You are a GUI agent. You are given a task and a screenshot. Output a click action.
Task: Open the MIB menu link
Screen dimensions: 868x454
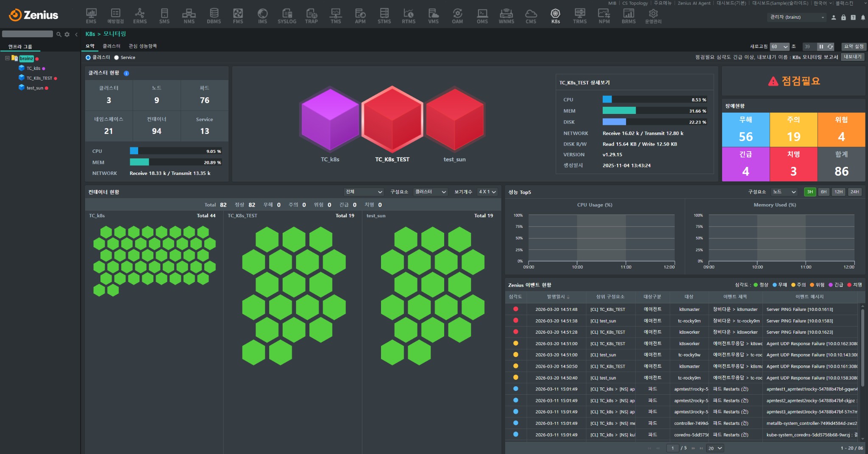(x=612, y=3)
